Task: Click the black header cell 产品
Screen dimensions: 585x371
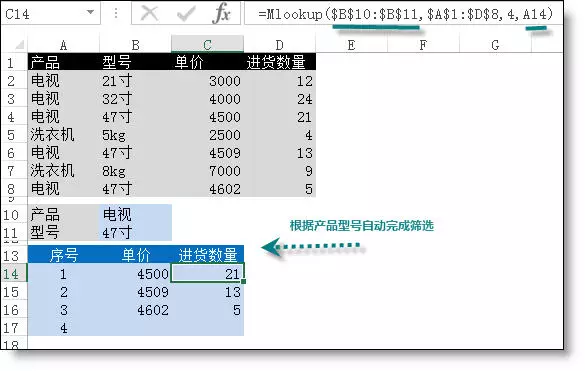Action: click(63, 62)
